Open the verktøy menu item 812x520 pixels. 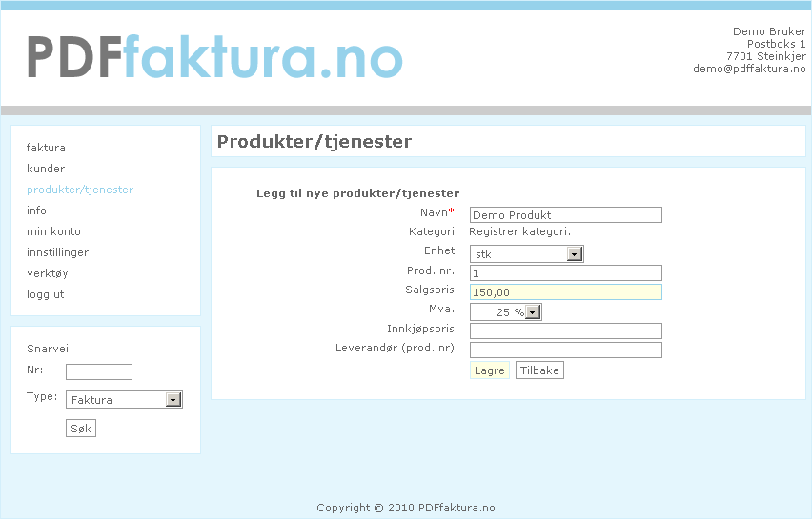48,273
